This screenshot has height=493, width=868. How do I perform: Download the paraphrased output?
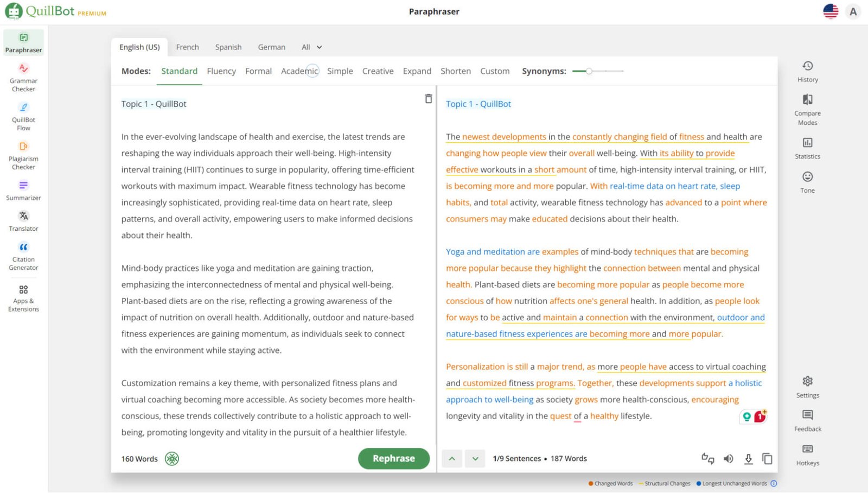(748, 459)
